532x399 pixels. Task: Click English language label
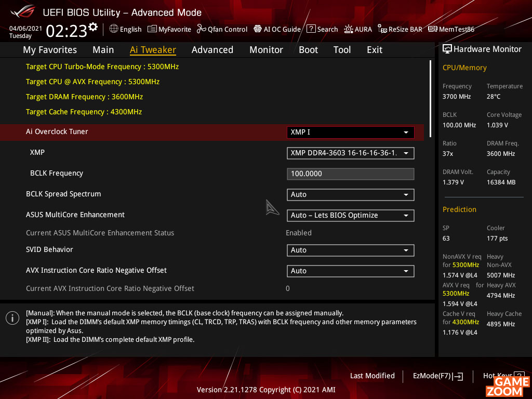(x=130, y=29)
